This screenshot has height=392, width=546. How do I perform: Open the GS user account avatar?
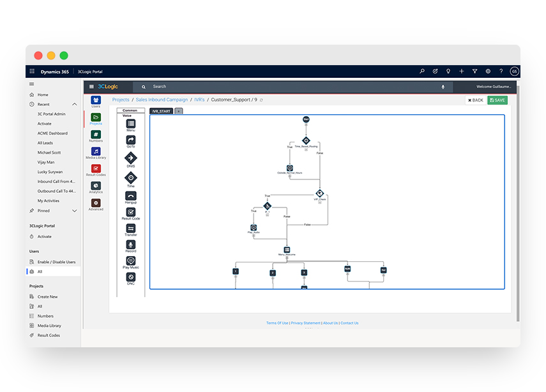pyautogui.click(x=514, y=72)
